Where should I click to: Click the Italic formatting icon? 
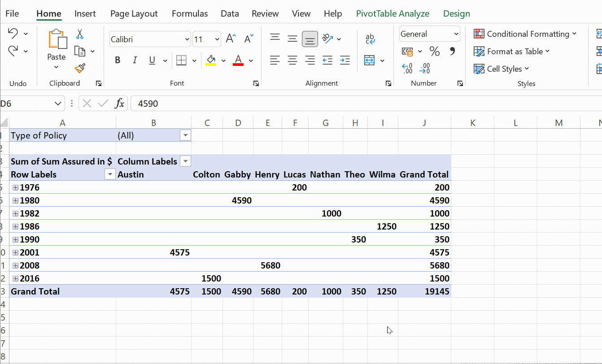[135, 60]
